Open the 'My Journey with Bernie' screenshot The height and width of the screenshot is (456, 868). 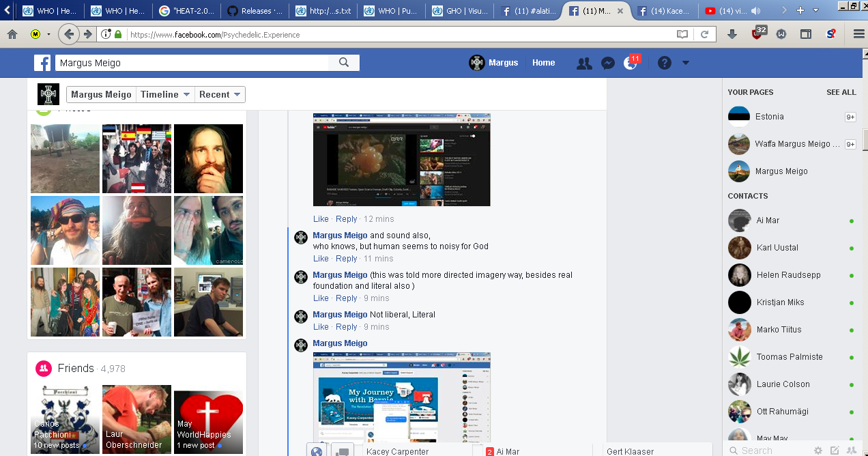pyautogui.click(x=401, y=397)
